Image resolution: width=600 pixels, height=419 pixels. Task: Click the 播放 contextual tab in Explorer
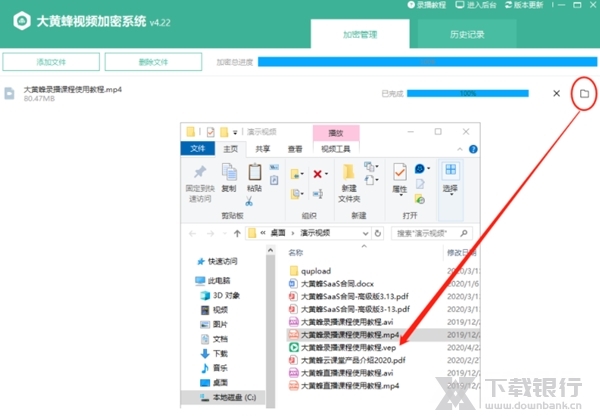click(x=336, y=133)
